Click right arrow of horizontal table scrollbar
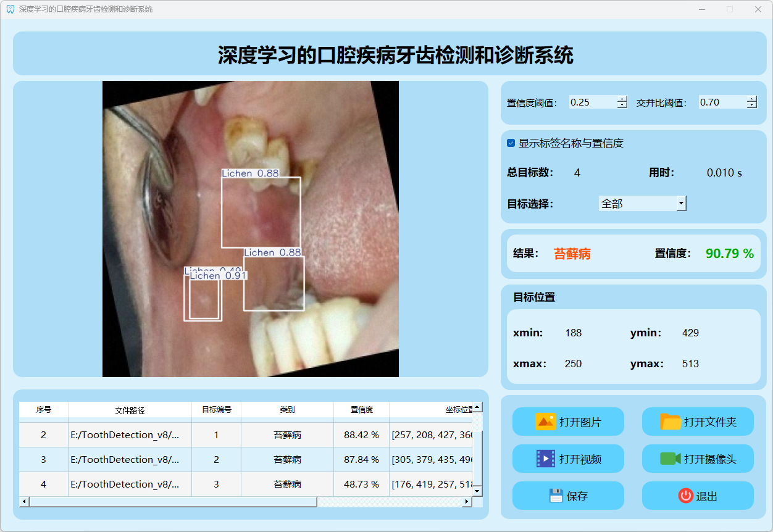Image resolution: width=773 pixels, height=532 pixels. tap(467, 502)
